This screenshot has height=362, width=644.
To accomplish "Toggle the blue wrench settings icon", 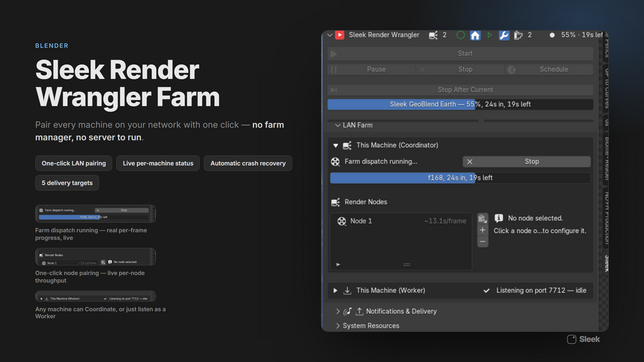I will (504, 35).
